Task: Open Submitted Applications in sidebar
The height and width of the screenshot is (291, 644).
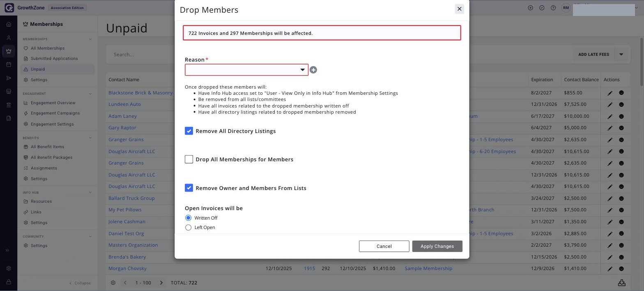Action: [54, 58]
